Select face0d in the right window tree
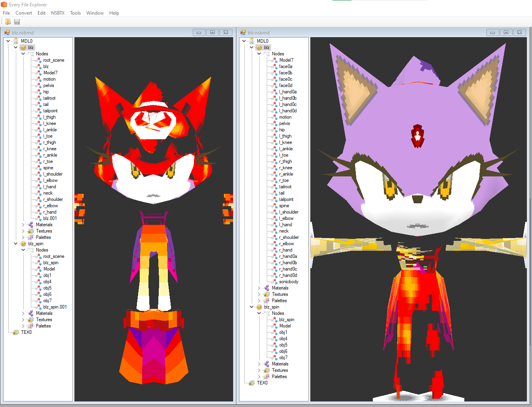Image resolution: width=532 pixels, height=407 pixels. 286,85
